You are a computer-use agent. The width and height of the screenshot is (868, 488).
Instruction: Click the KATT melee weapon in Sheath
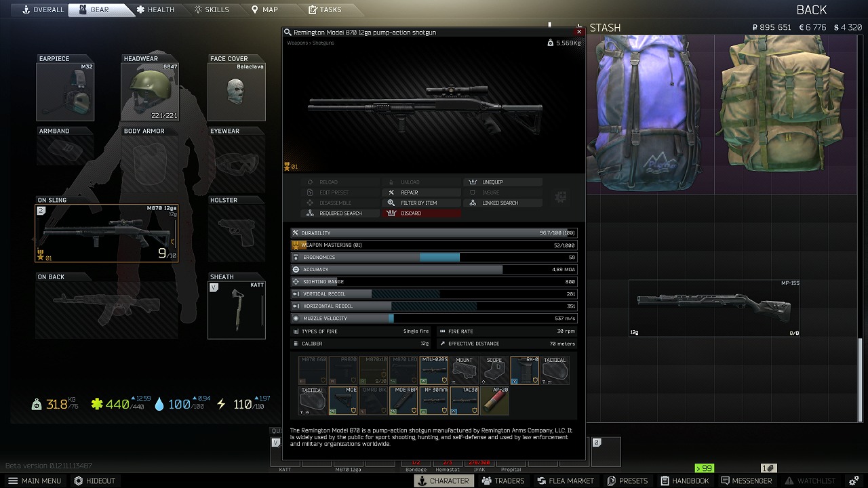click(x=236, y=310)
